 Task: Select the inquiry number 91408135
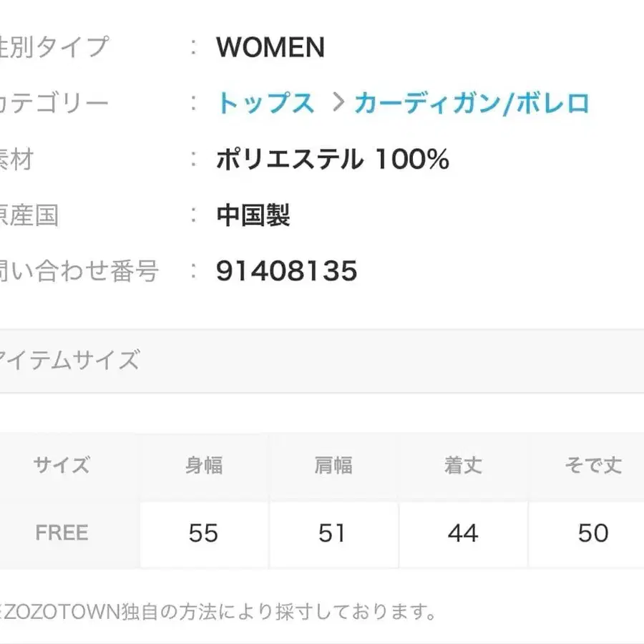coord(286,271)
